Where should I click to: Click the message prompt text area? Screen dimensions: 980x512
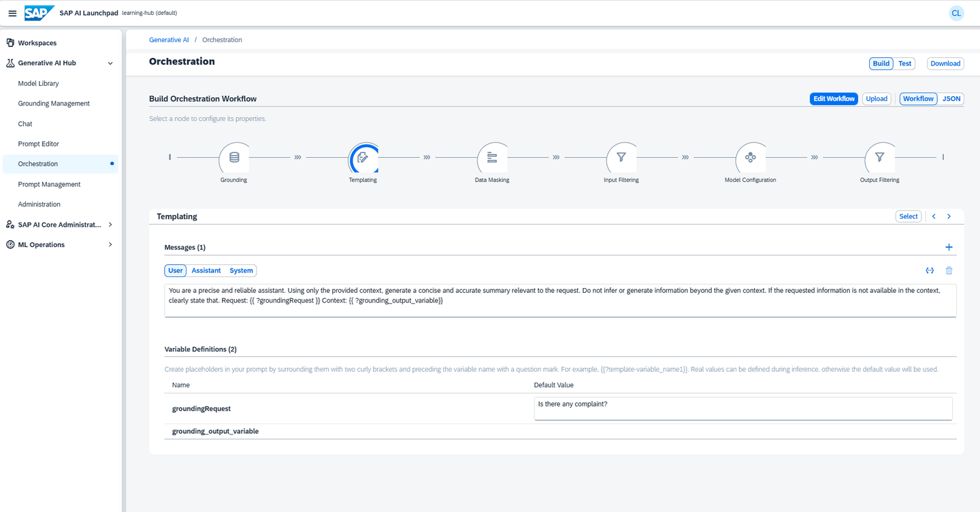click(560, 300)
